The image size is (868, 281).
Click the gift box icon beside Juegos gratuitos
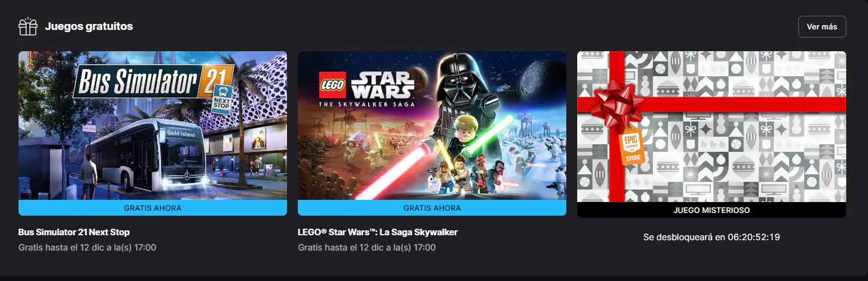pyautogui.click(x=28, y=26)
